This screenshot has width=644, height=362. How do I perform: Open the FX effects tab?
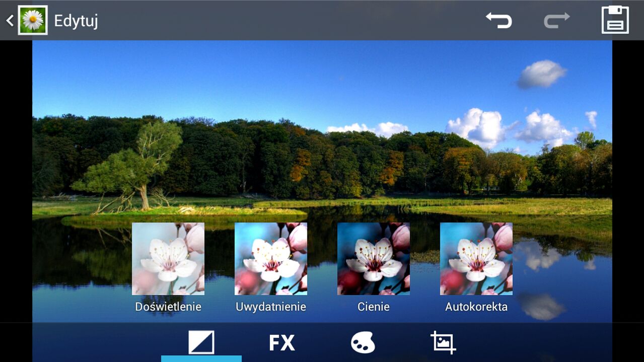click(x=282, y=343)
